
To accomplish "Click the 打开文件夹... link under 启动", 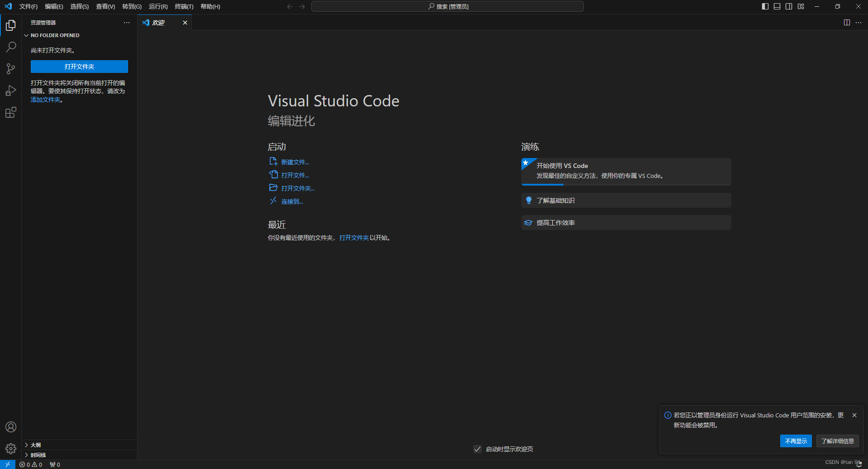I will (298, 188).
